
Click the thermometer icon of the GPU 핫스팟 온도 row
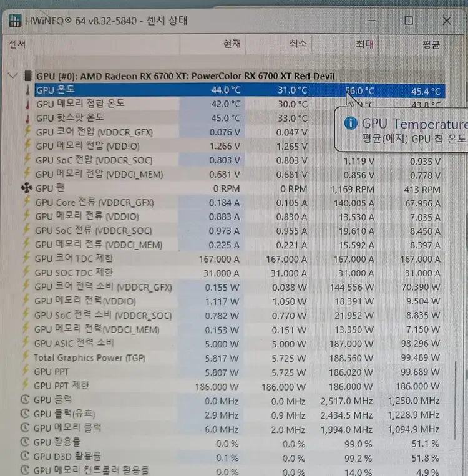(27, 118)
